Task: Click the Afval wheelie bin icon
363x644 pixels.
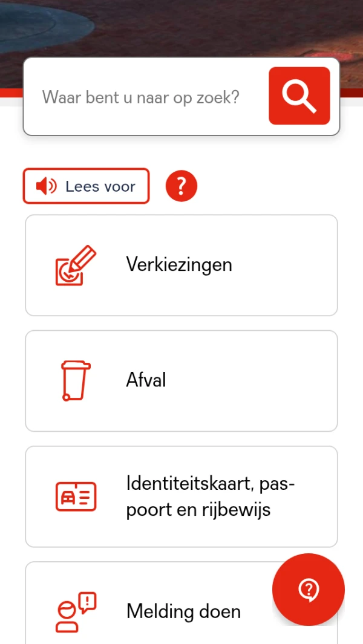Action: coord(76,380)
